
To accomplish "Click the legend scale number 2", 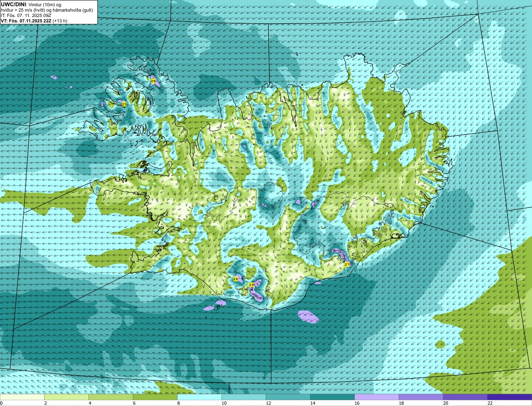I will (x=45, y=403).
